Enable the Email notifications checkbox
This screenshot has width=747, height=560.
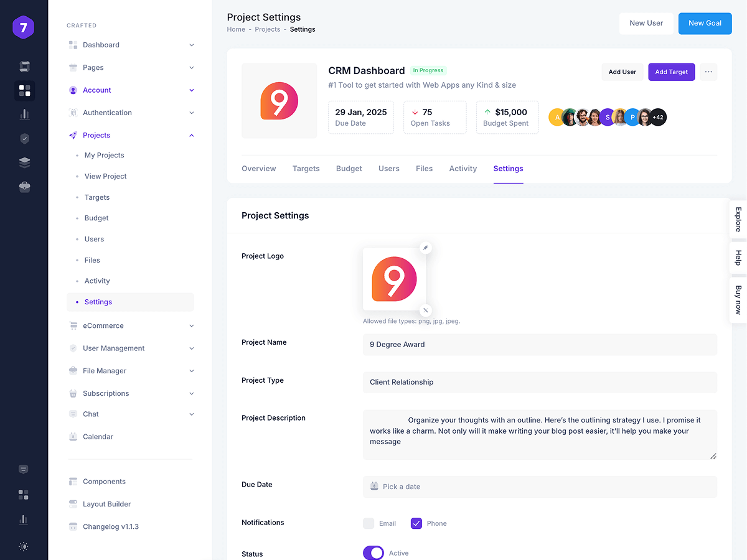[x=369, y=523]
